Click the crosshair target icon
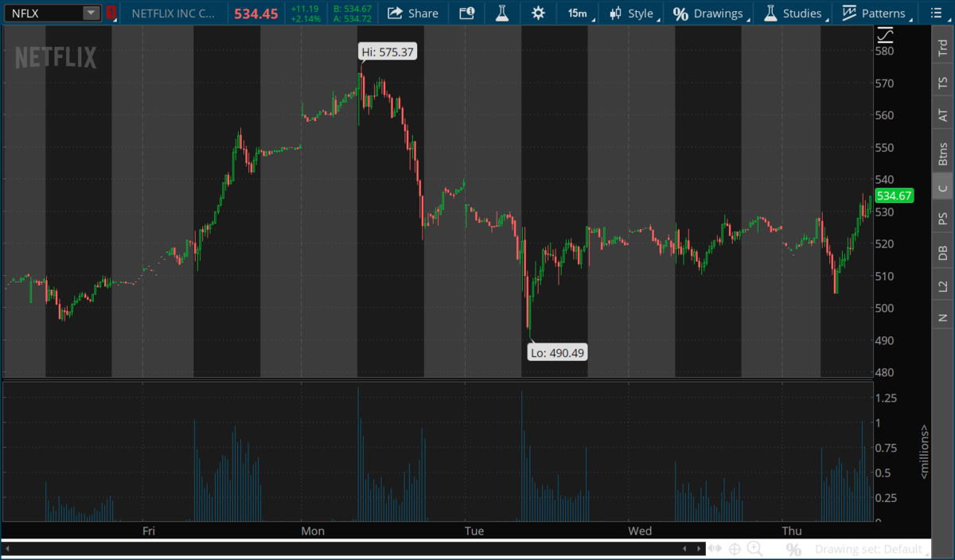955x560 pixels. pos(735,549)
